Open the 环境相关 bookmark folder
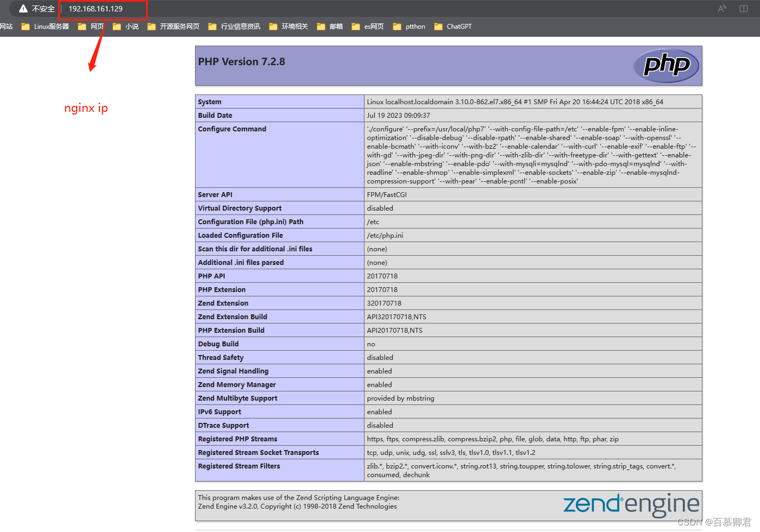Viewport: 760px width, 532px height. pyautogui.click(x=288, y=27)
